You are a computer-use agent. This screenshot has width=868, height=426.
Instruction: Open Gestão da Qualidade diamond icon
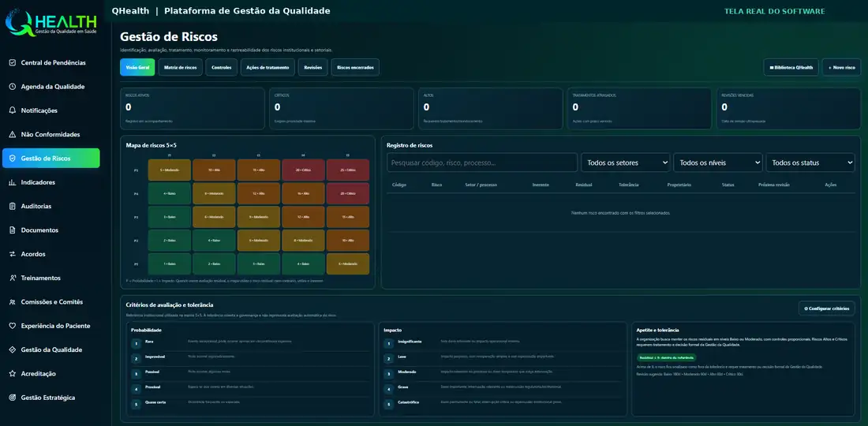click(x=13, y=349)
